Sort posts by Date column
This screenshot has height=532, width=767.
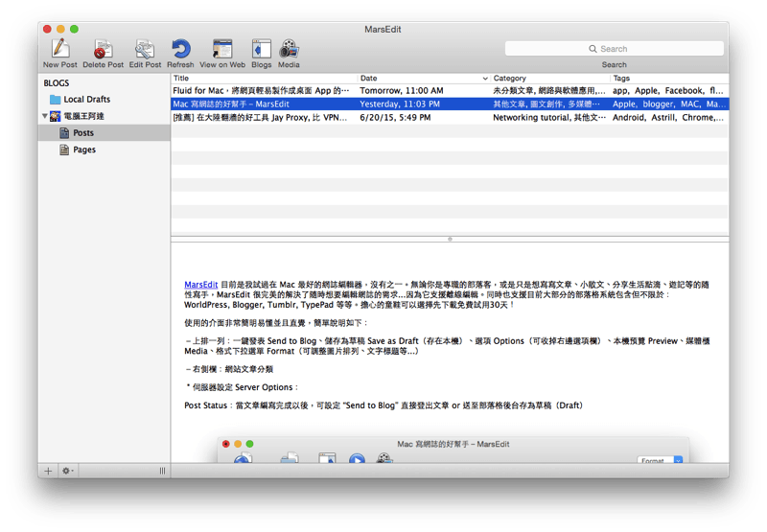coord(424,79)
